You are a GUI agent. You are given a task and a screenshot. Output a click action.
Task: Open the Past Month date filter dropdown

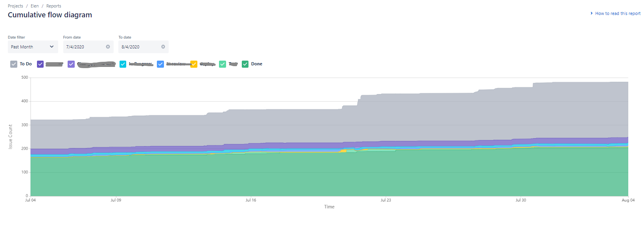[33, 47]
